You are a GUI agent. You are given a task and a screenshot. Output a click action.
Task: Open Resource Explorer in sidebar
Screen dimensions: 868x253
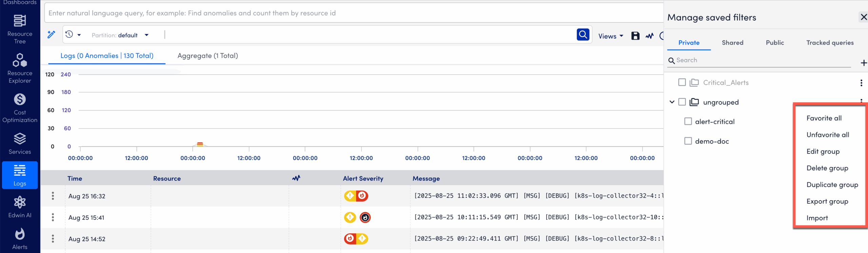click(x=20, y=69)
